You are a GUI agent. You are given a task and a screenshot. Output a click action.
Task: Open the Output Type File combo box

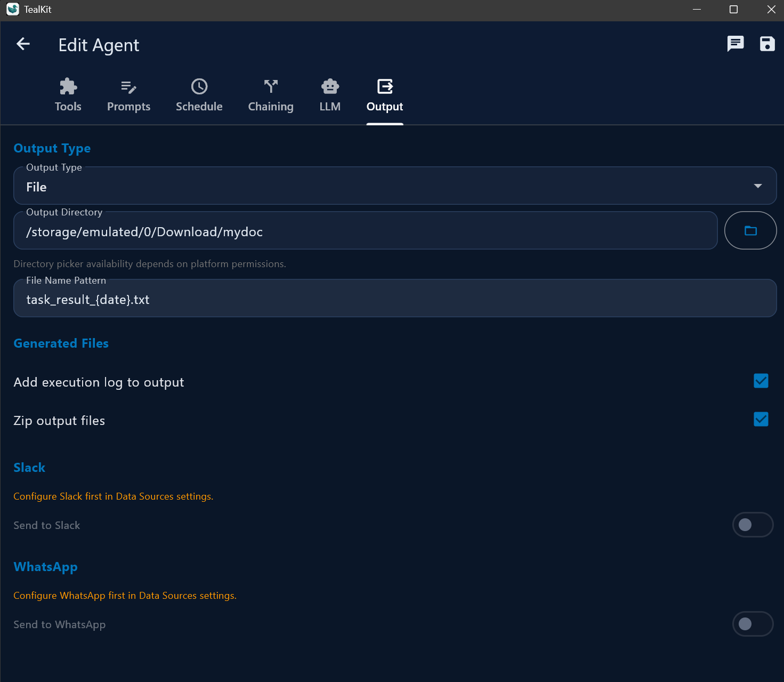tap(395, 186)
